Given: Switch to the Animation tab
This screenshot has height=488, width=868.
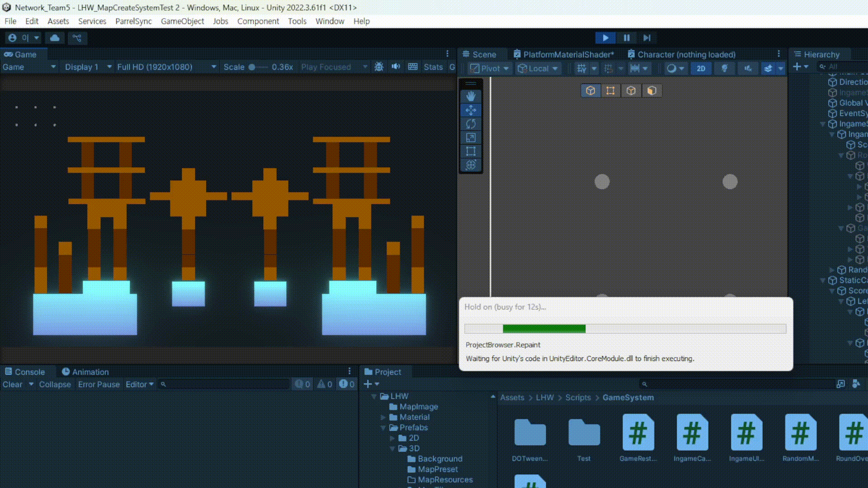Looking at the screenshot, I should coord(85,372).
